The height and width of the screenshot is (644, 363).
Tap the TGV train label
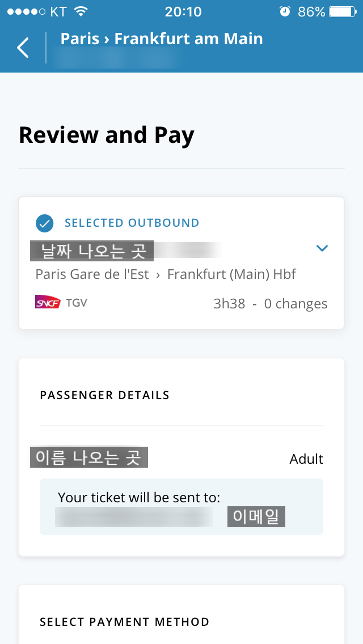pos(77,302)
